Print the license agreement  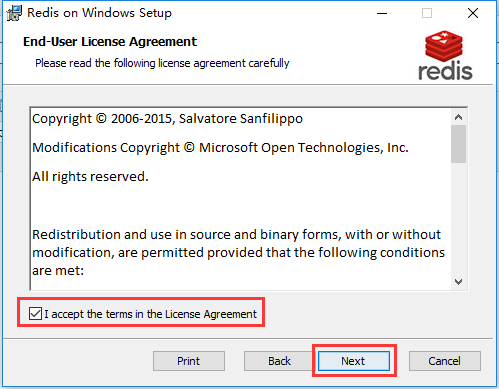click(x=189, y=361)
